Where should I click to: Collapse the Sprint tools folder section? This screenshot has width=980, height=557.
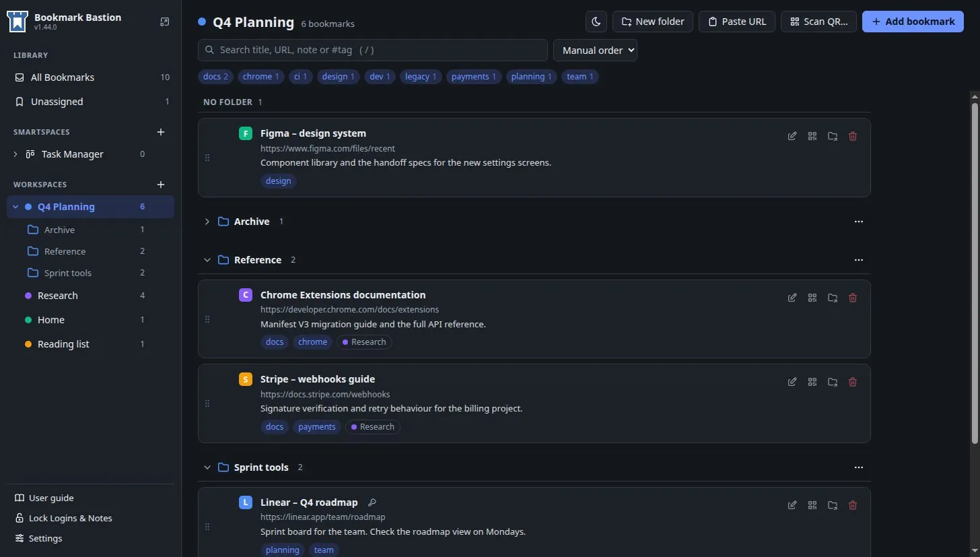pos(207,467)
